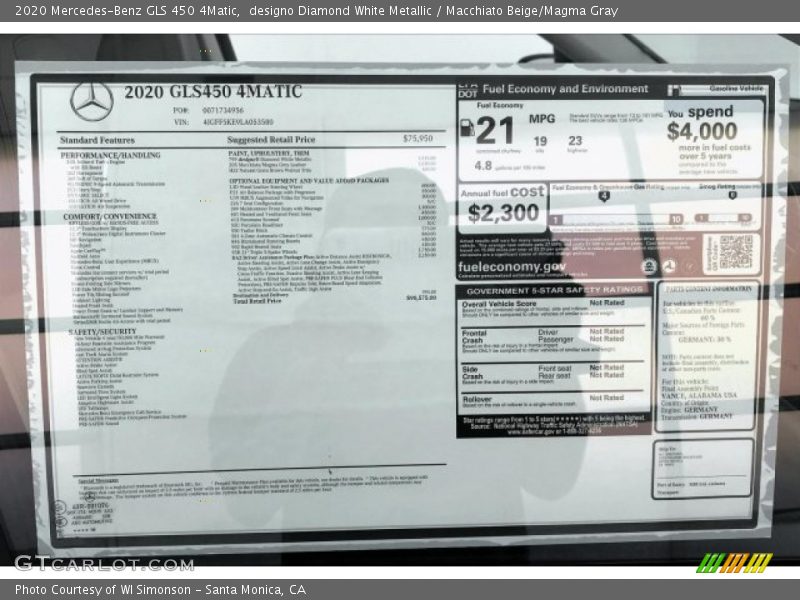Click the COMFORT/CONVENIENCE section title

[x=110, y=217]
